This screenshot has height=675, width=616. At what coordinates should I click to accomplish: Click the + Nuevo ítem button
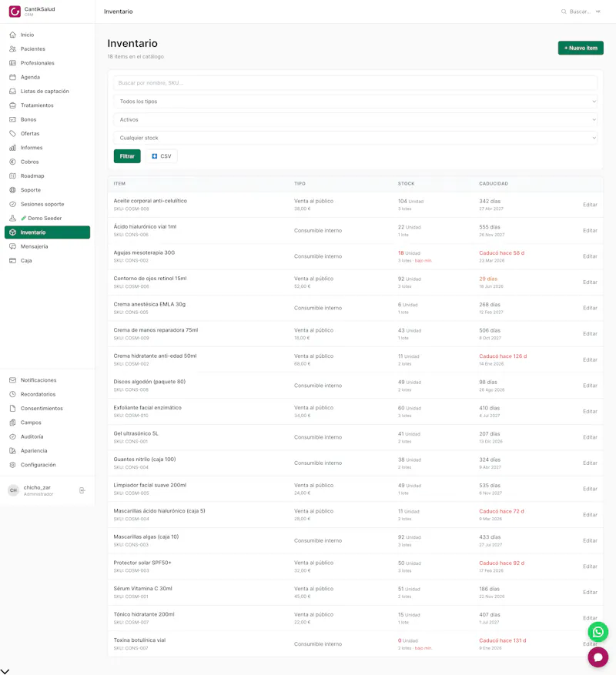(581, 48)
